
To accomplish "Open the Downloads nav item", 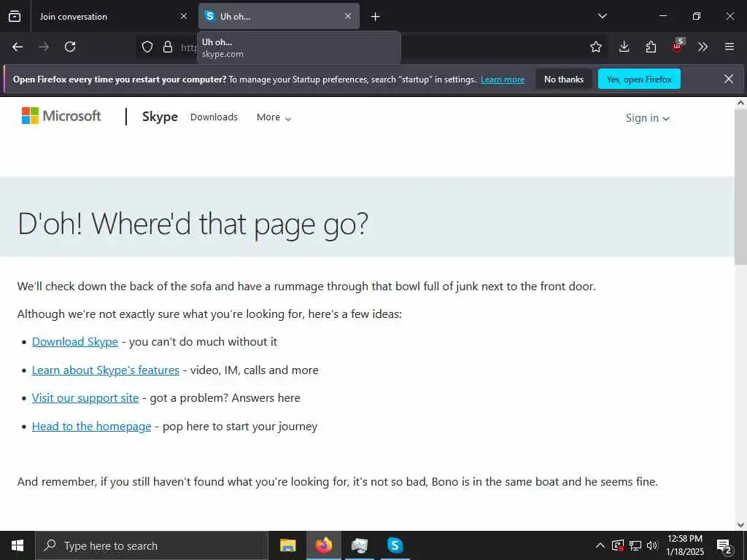I will [214, 117].
